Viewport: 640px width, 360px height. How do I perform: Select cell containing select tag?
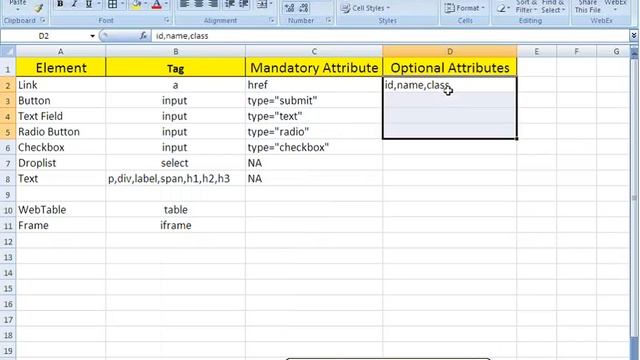tap(176, 163)
